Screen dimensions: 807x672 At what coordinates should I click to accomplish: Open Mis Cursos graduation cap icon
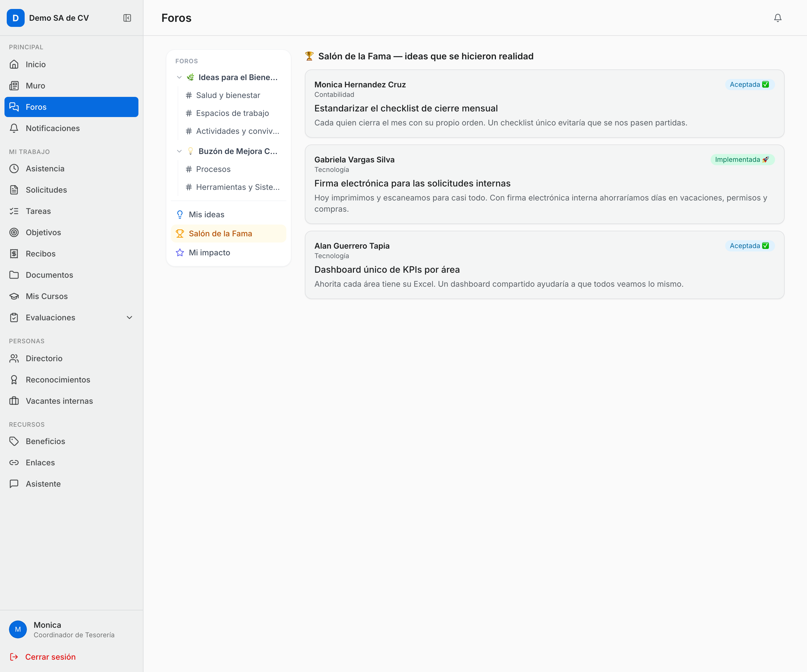pos(14,296)
